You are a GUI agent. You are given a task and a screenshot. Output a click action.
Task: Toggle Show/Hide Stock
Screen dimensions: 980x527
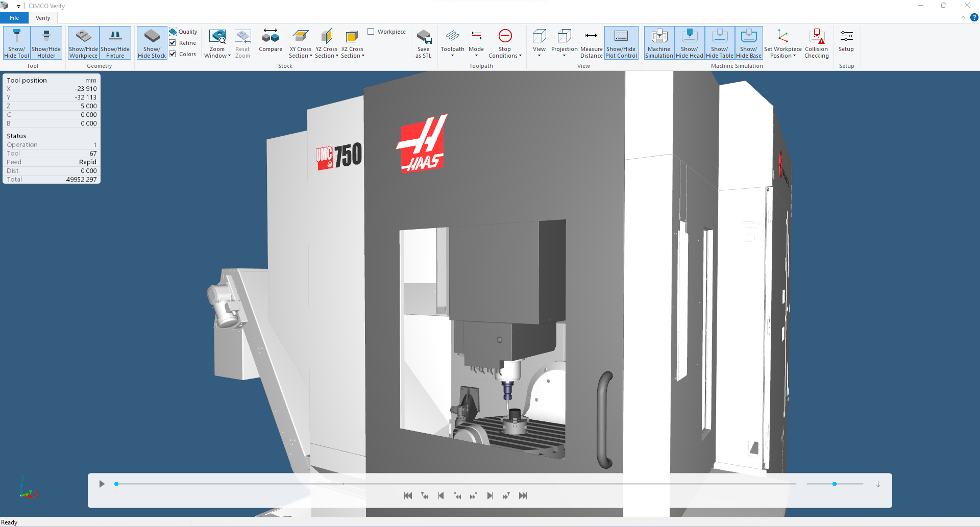pos(152,43)
